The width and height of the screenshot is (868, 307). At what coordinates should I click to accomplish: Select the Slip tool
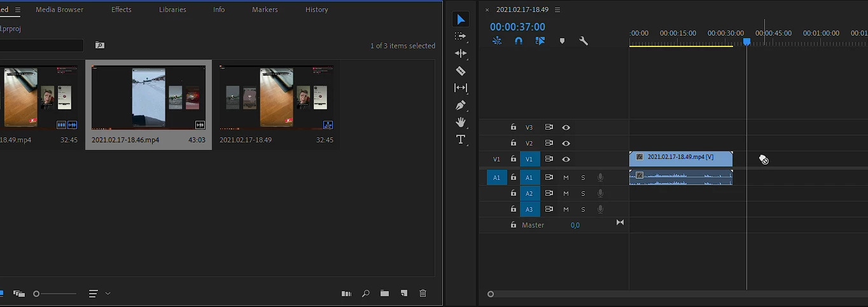(x=461, y=88)
